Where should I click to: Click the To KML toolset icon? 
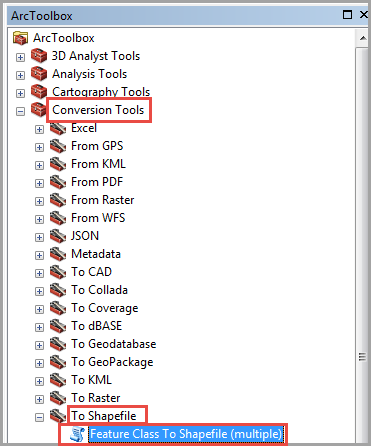58,380
